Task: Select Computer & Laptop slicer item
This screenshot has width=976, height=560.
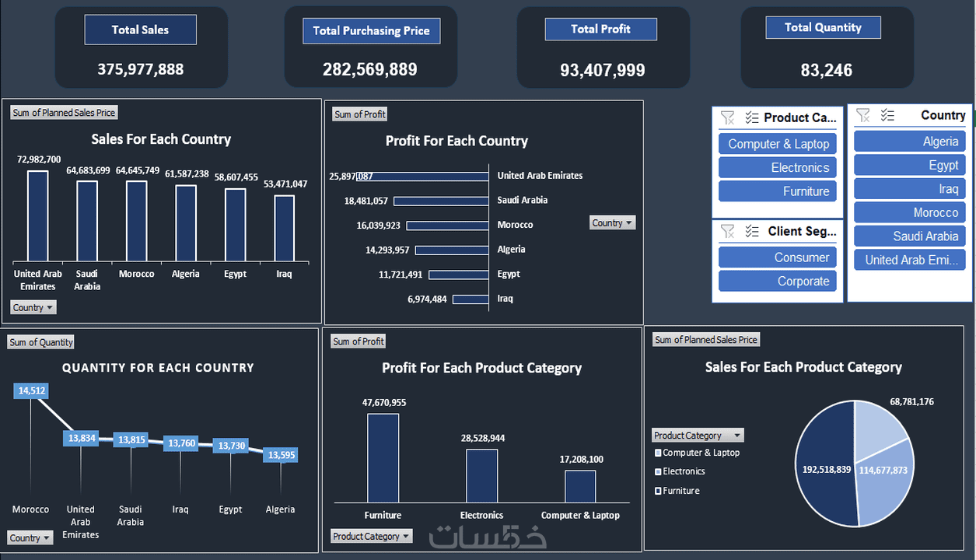Action: click(x=778, y=144)
